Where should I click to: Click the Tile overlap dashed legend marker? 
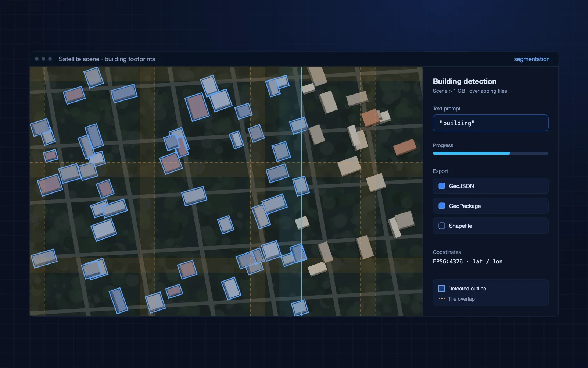pyautogui.click(x=442, y=299)
